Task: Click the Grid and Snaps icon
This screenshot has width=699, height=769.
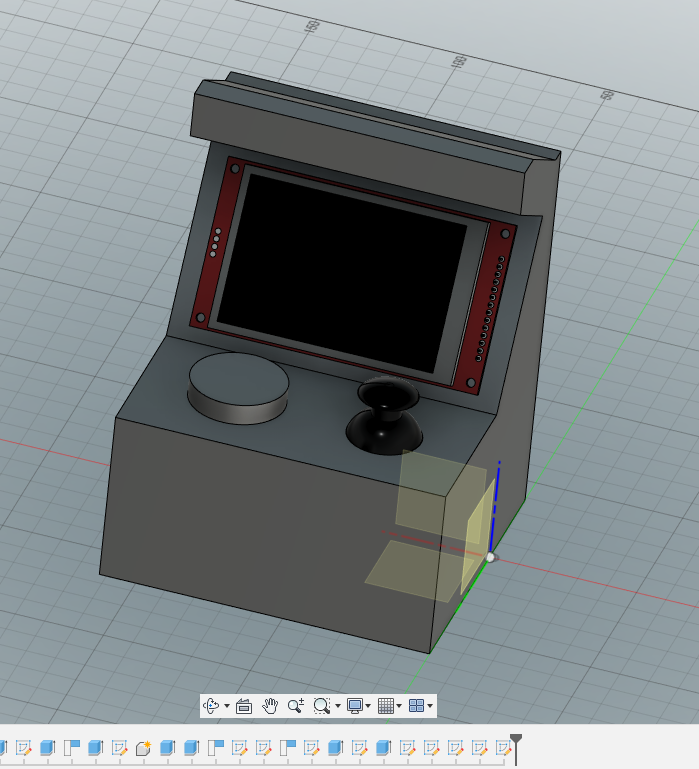Action: (x=387, y=706)
